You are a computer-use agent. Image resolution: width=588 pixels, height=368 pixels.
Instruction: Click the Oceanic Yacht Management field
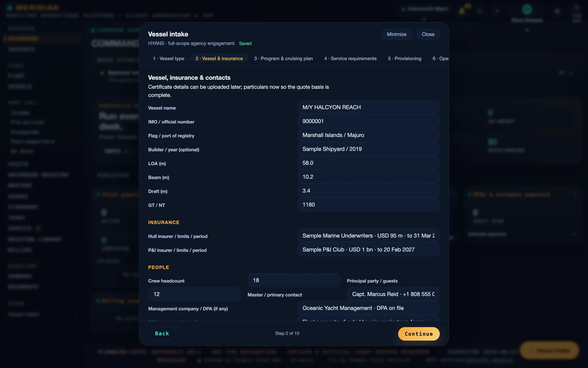368,308
